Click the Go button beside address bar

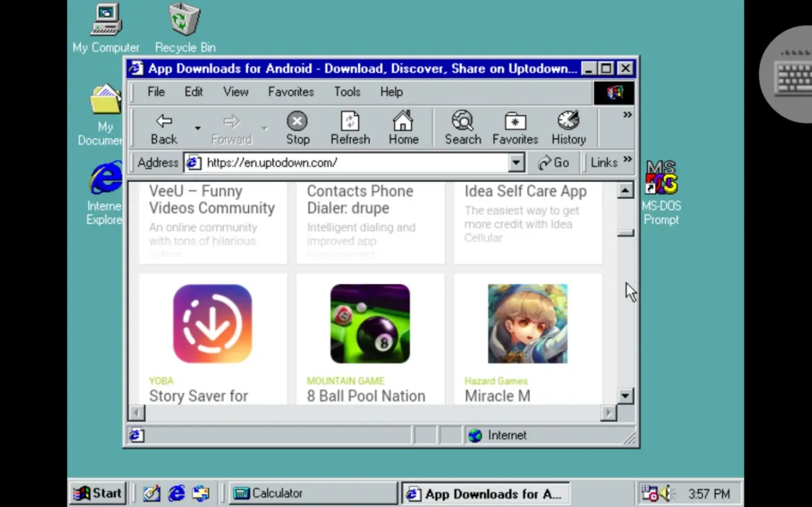pyautogui.click(x=553, y=163)
